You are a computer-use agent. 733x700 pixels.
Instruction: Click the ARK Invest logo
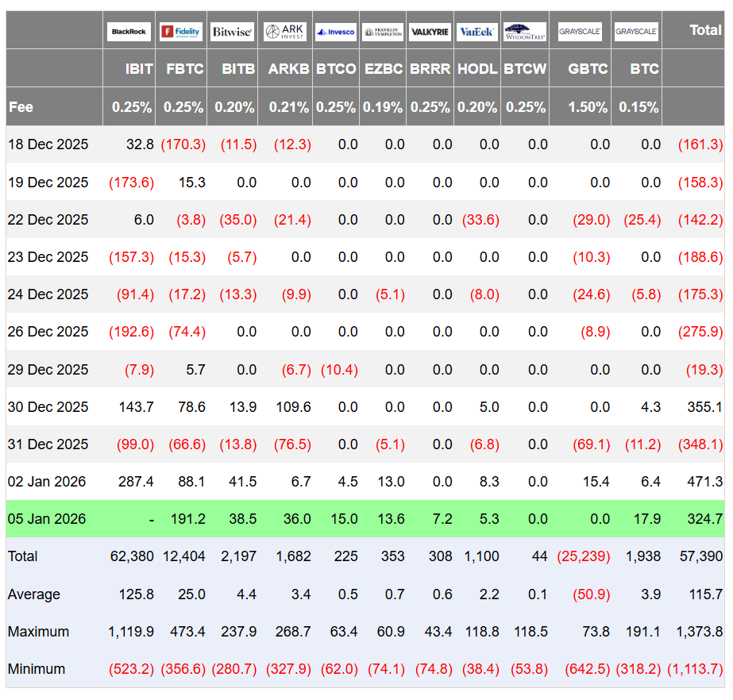pyautogui.click(x=284, y=31)
